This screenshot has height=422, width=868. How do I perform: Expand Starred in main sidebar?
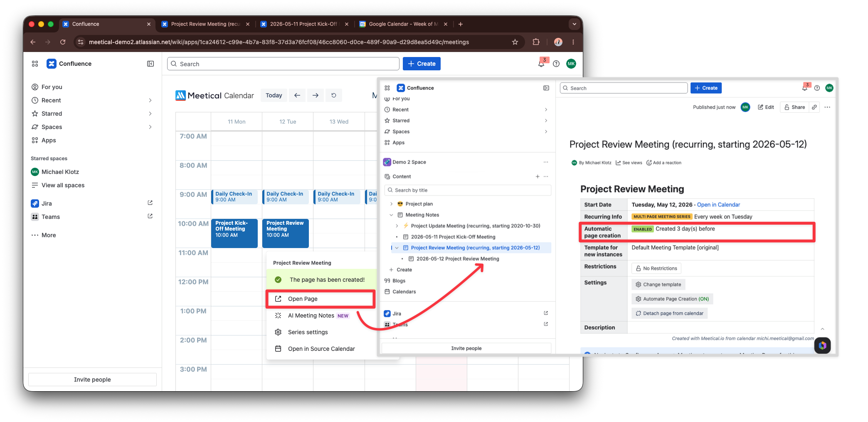(x=150, y=114)
